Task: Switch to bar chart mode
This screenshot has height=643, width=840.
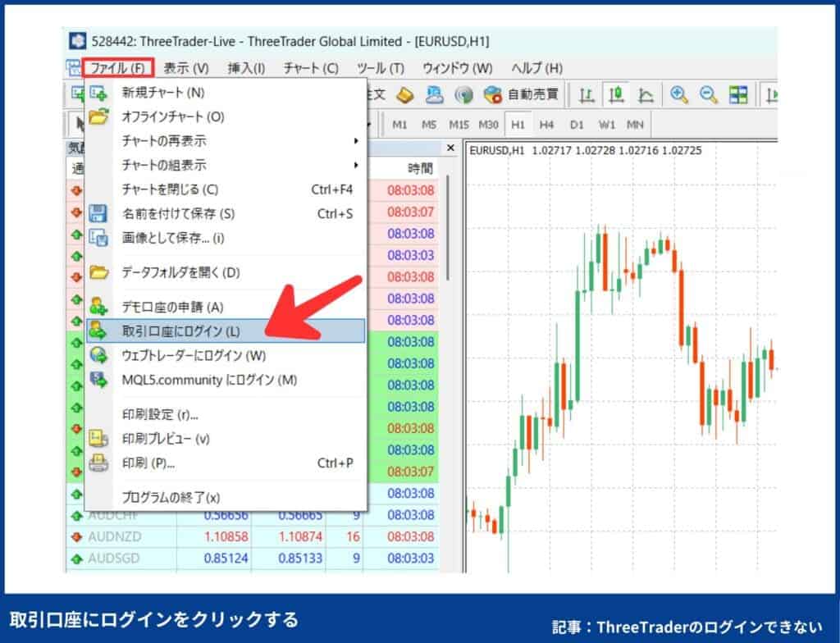Action: 587,95
